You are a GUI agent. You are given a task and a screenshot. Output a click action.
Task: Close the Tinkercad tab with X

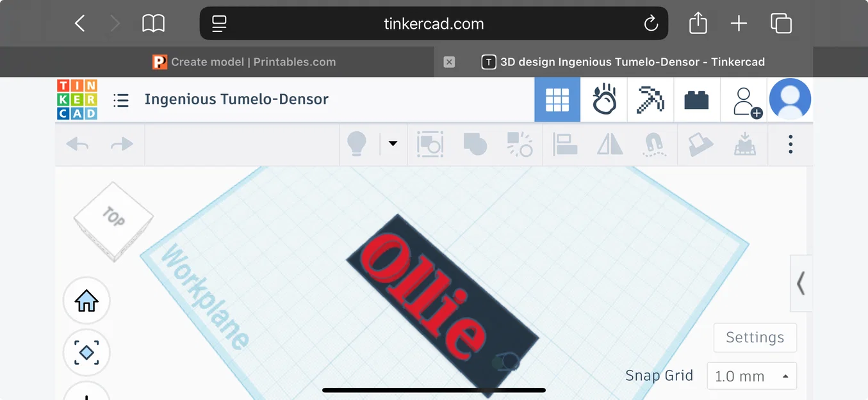[449, 62]
